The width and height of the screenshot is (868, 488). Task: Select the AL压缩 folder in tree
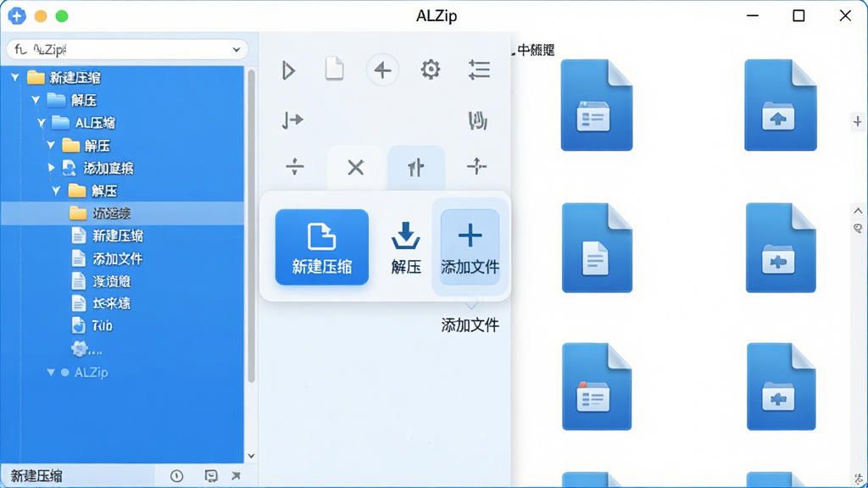pos(83,123)
